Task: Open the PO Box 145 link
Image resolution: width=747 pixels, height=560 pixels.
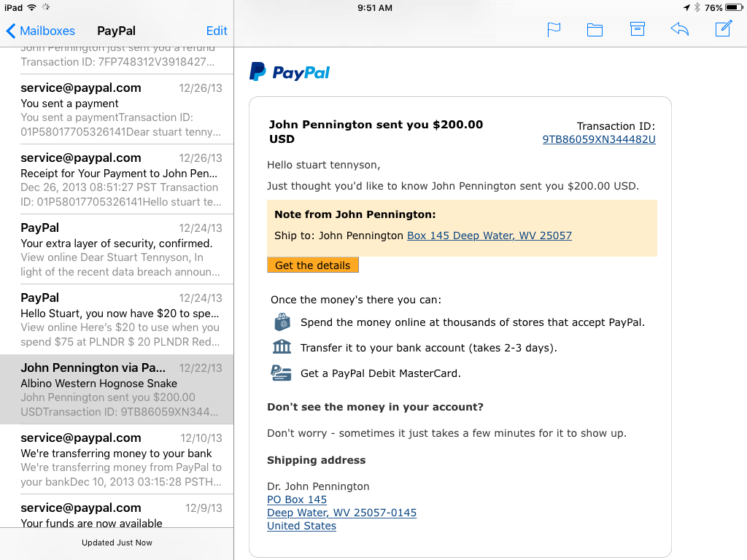Action: coord(297,499)
